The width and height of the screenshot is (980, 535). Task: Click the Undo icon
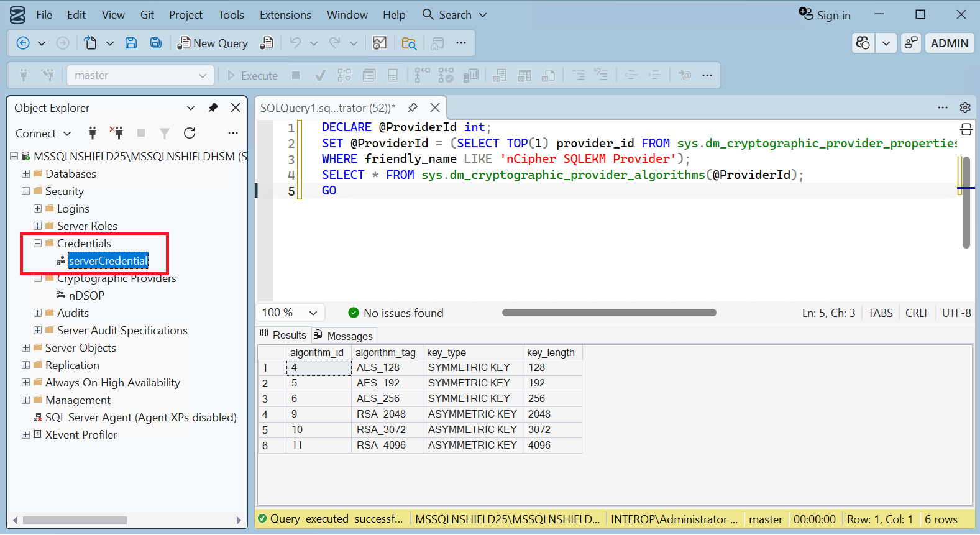coord(296,43)
